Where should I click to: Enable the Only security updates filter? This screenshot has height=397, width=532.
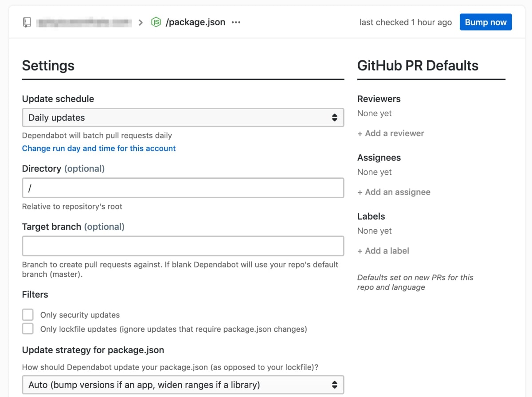point(27,314)
